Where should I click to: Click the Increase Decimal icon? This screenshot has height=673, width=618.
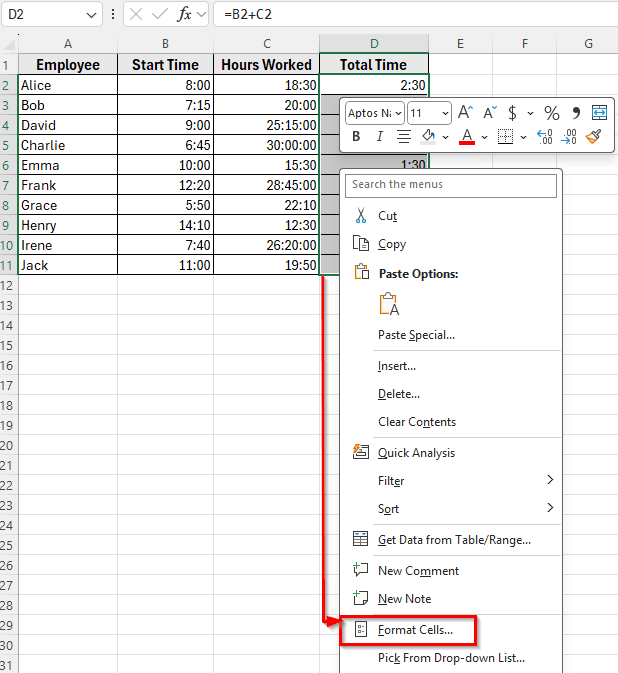coord(545,136)
